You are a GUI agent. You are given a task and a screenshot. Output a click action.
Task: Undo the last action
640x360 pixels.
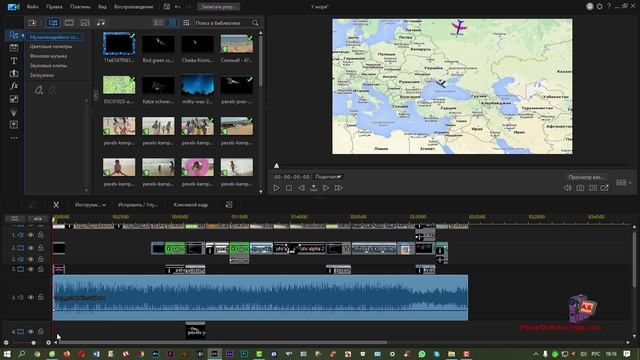point(178,7)
